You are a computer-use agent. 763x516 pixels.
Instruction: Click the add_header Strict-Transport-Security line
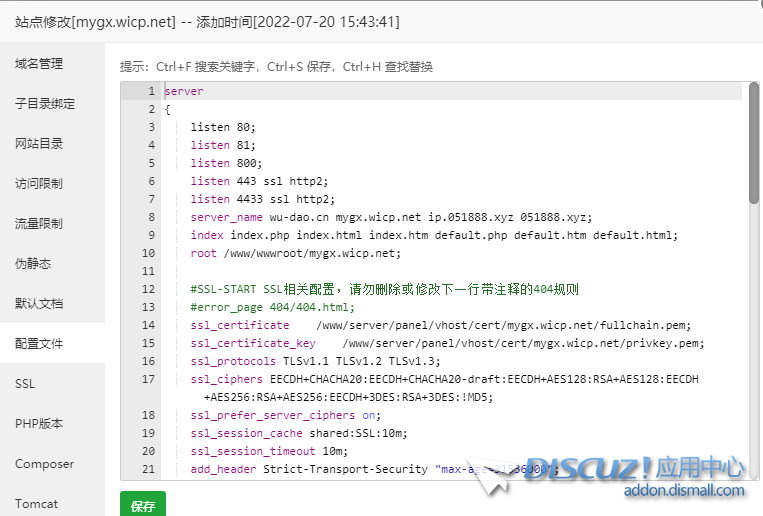tap(375, 469)
